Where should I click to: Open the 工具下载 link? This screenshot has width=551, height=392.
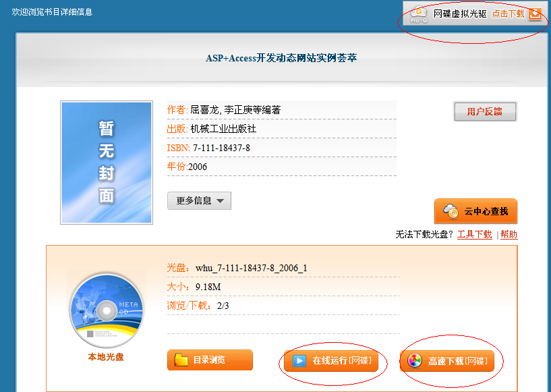pos(475,235)
